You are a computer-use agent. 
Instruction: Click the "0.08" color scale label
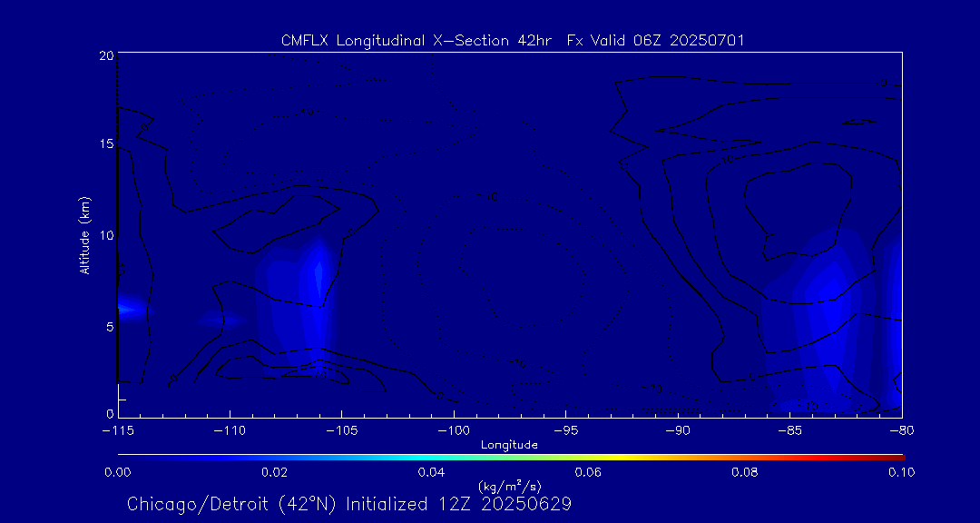pyautogui.click(x=745, y=472)
